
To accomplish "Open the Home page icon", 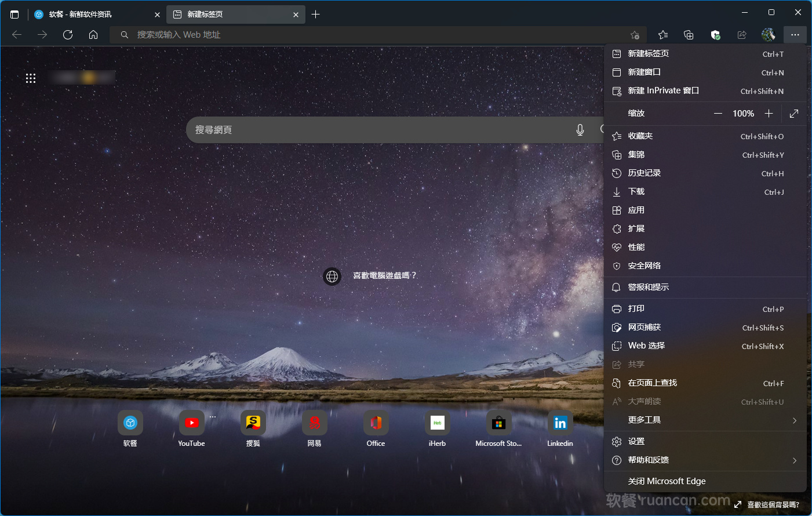I will pos(93,35).
